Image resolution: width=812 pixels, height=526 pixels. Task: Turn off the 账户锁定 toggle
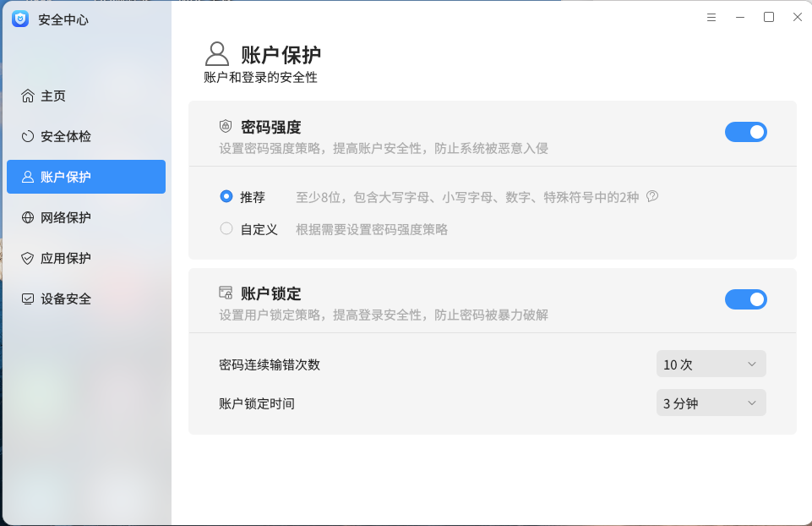[746, 299]
